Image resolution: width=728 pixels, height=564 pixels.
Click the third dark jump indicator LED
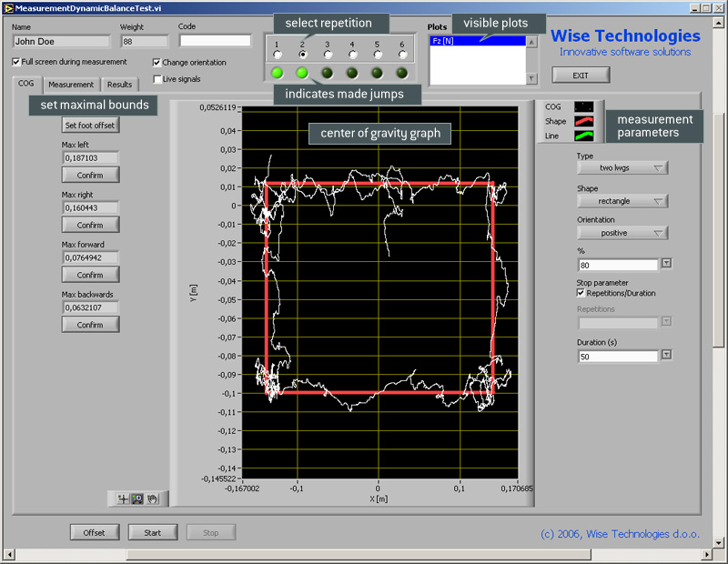328,73
